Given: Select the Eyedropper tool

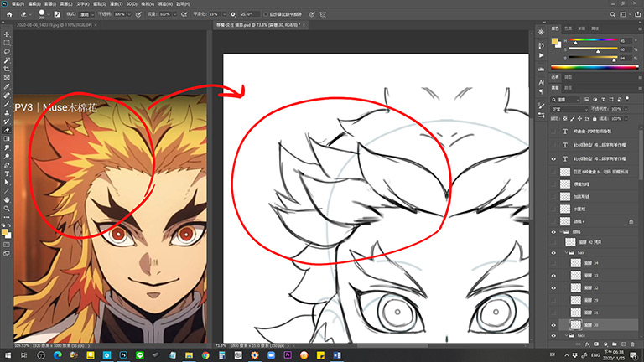Looking at the screenshot, I should click(7, 86).
